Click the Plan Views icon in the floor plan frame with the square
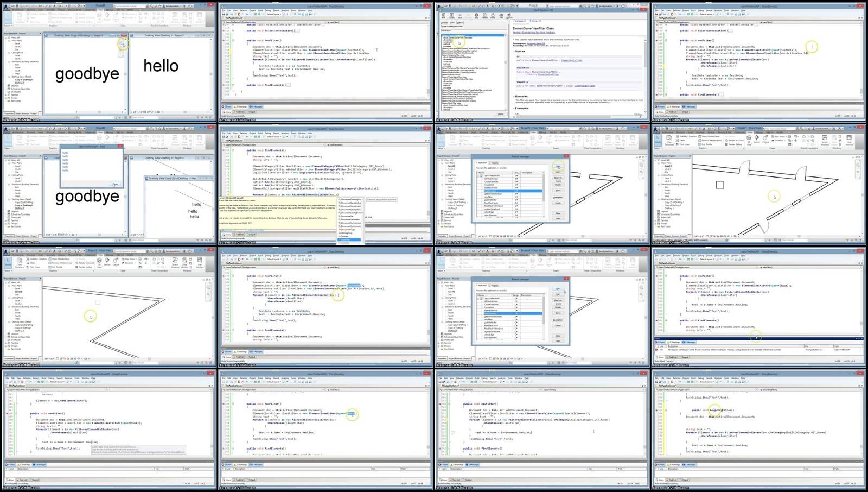 click(x=773, y=136)
